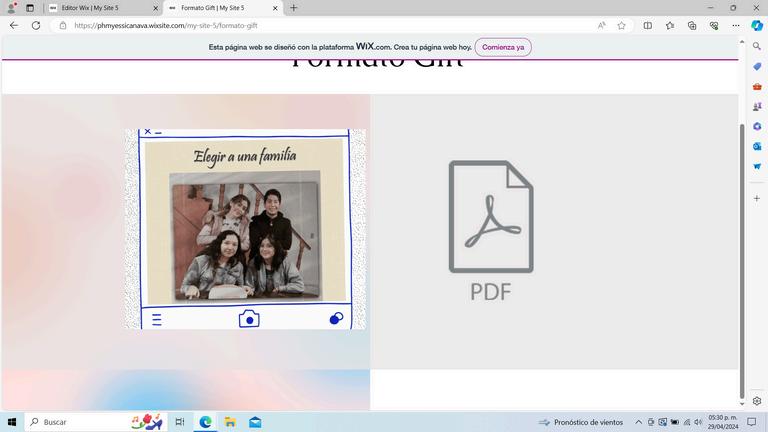
Task: Turn on Read aloud in address bar
Action: click(601, 25)
